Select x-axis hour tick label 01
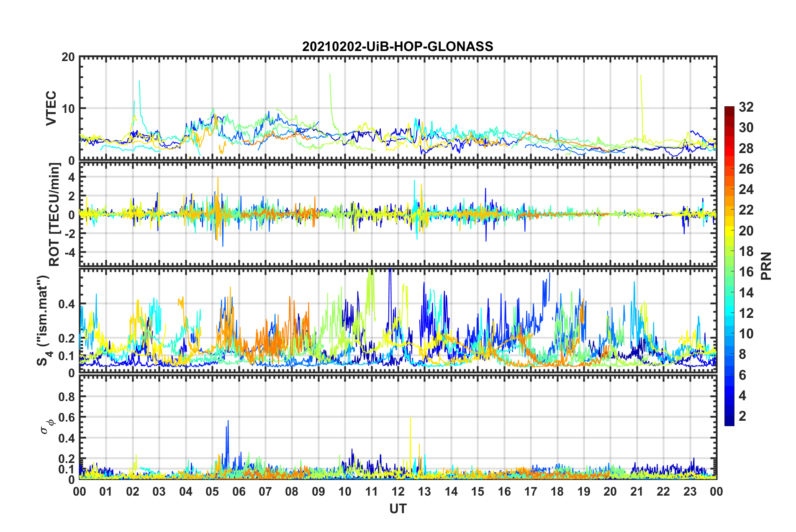Image resolution: width=796 pixels, height=532 pixels. [x=106, y=491]
